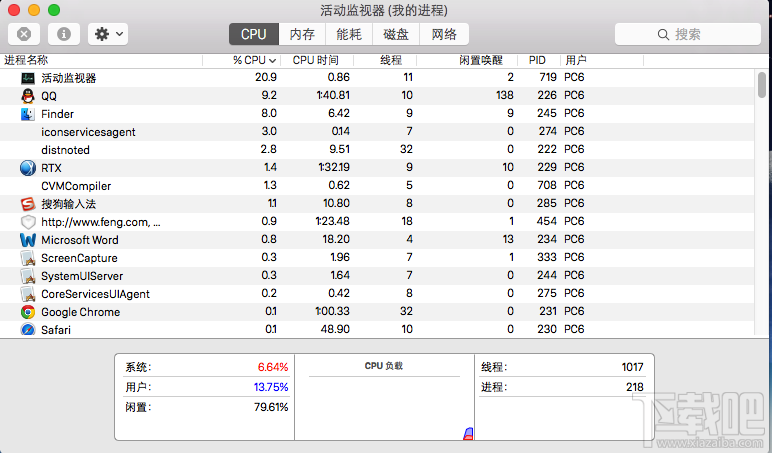This screenshot has height=453, width=772.
Task: Switch to the 能耗 tab
Action: [x=349, y=34]
